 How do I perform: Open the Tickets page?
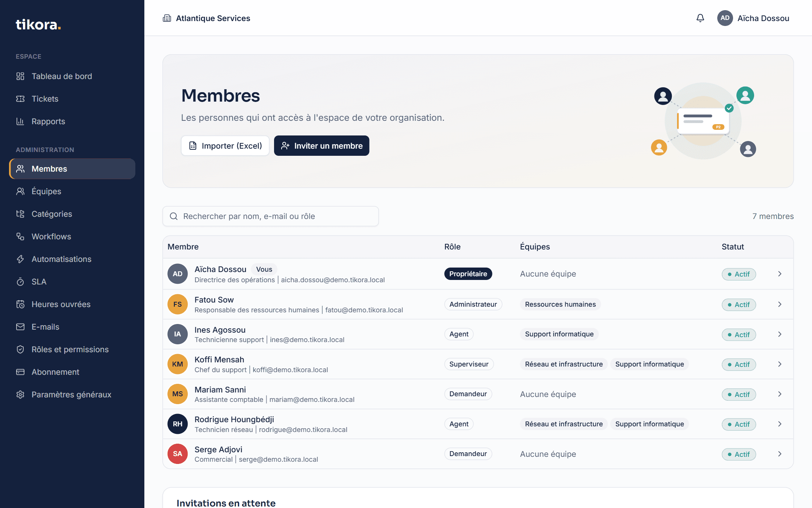tap(72, 99)
